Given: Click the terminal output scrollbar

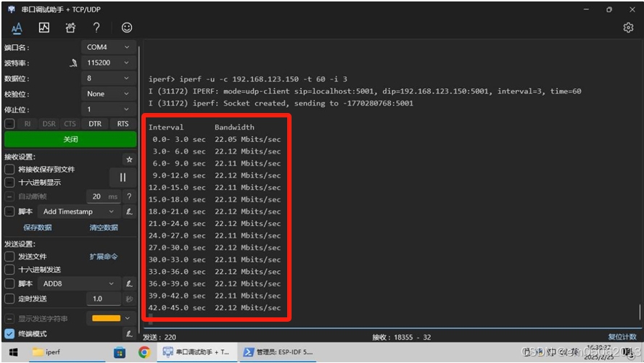Looking at the screenshot, I should (640, 312).
